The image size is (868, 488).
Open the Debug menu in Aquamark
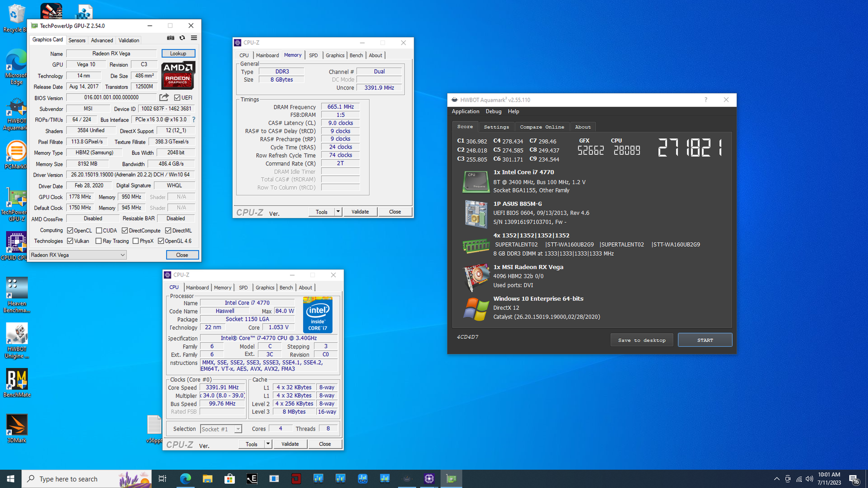(x=493, y=111)
